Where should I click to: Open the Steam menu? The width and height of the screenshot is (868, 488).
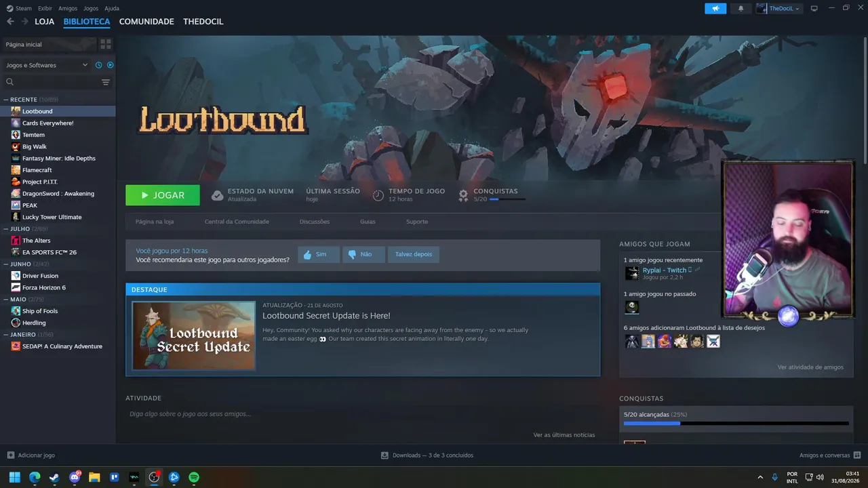(x=19, y=8)
